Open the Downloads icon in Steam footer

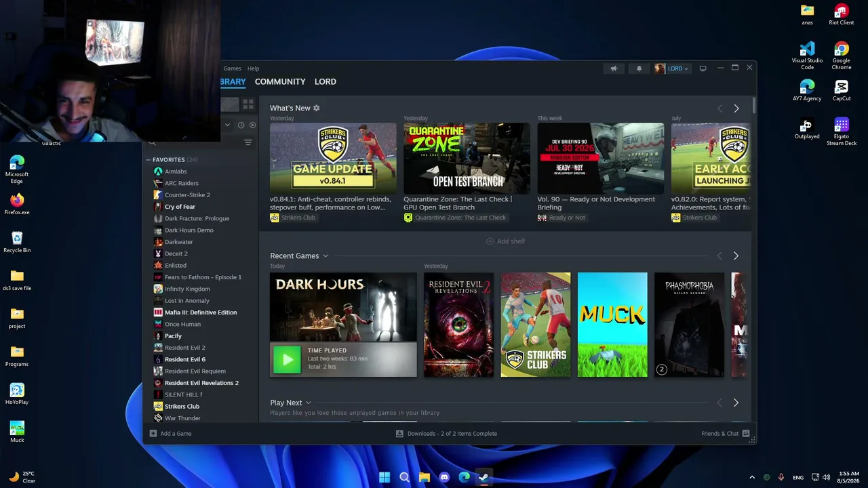pyautogui.click(x=399, y=434)
